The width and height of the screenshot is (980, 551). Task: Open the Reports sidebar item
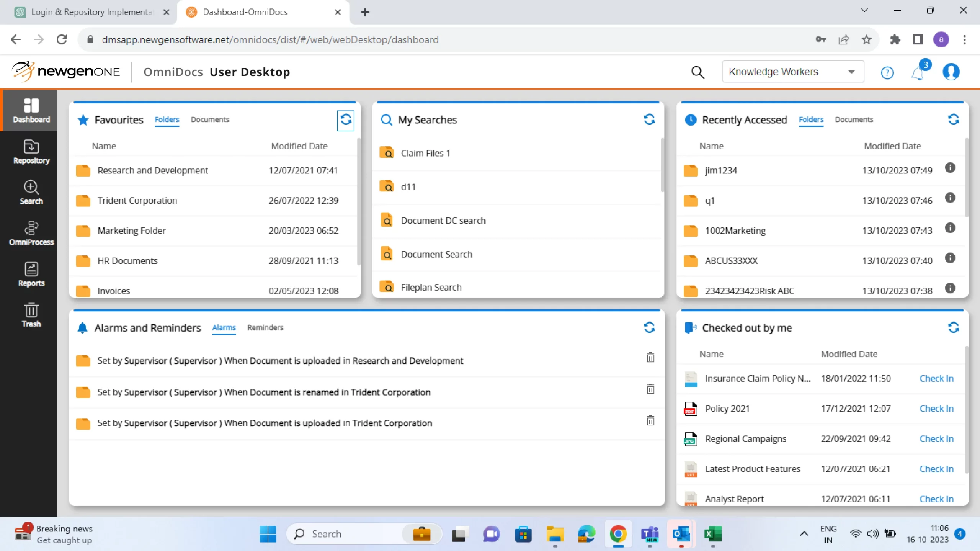tap(31, 274)
